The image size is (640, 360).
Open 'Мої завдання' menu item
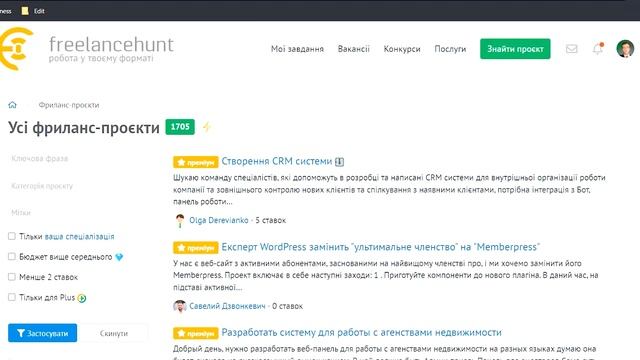tap(297, 49)
